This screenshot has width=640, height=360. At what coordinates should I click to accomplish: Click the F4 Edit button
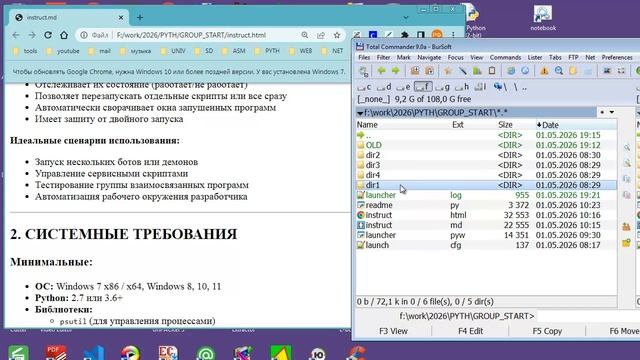470,331
